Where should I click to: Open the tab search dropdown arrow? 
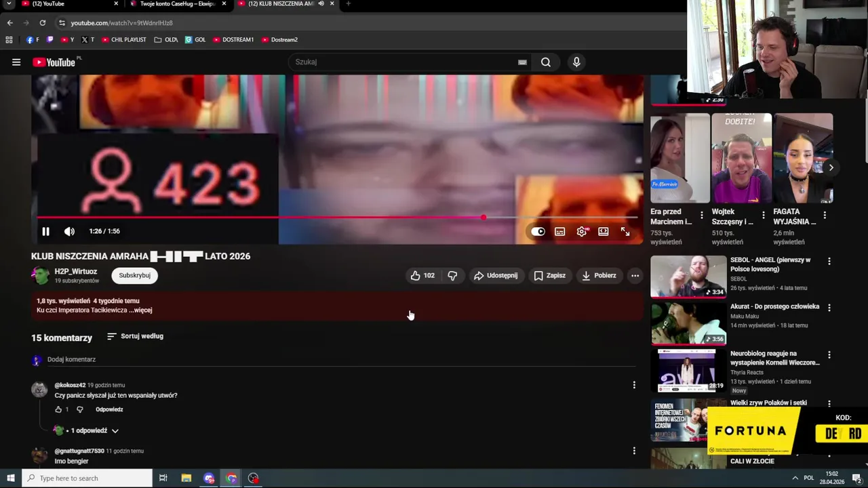(9, 3)
